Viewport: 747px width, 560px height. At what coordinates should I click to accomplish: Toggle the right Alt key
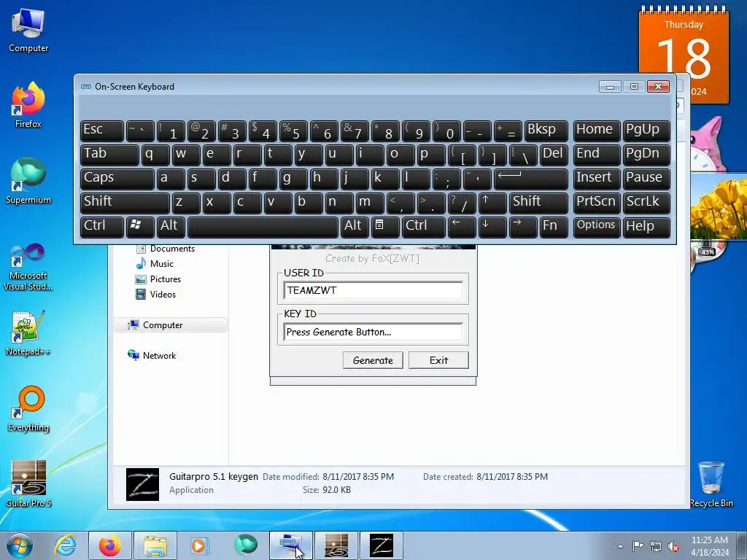[x=355, y=227]
